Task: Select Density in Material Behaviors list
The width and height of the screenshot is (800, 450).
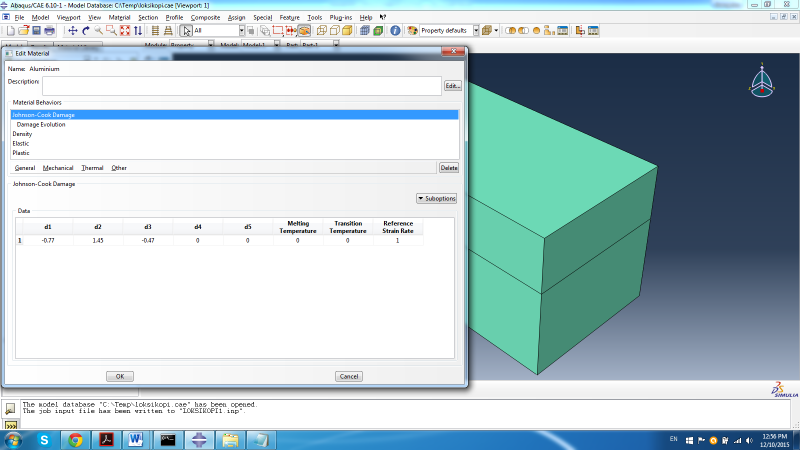Action: click(235, 134)
